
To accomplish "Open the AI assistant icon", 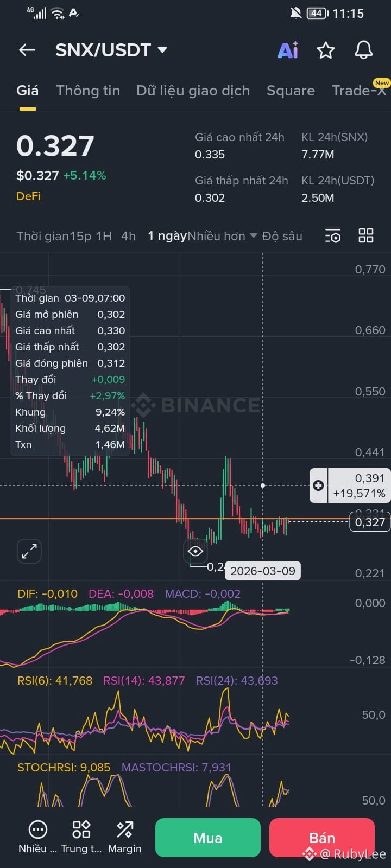I will tap(288, 50).
